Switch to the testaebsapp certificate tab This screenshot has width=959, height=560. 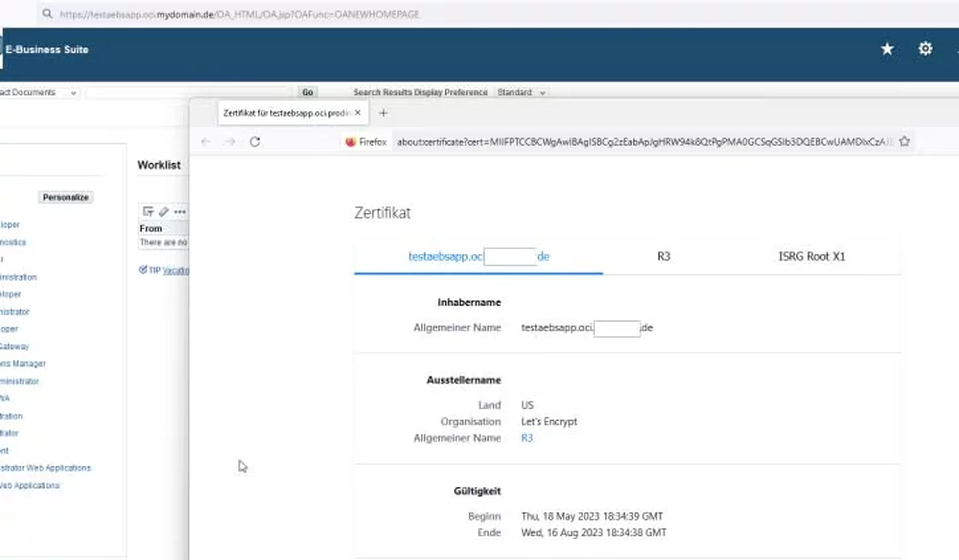click(479, 257)
